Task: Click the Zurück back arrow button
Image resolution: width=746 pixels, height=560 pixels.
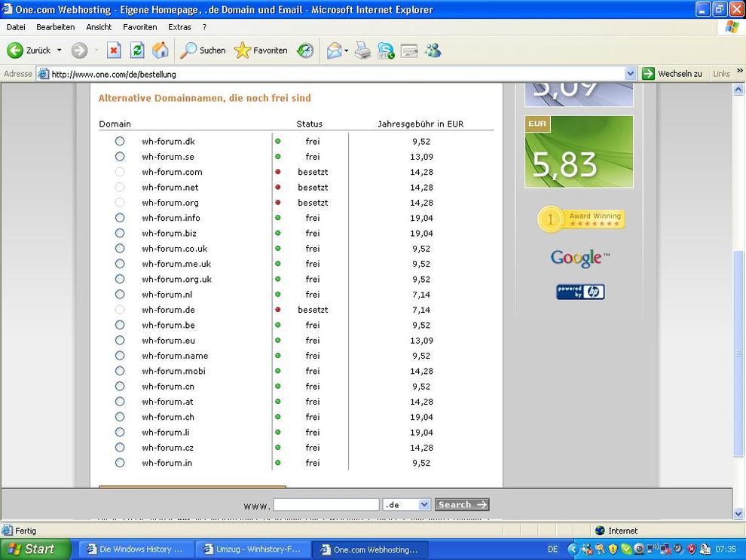Action: point(29,50)
